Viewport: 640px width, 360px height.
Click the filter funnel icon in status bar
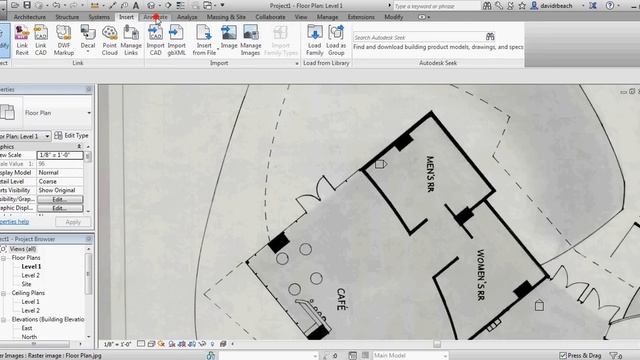(613, 356)
